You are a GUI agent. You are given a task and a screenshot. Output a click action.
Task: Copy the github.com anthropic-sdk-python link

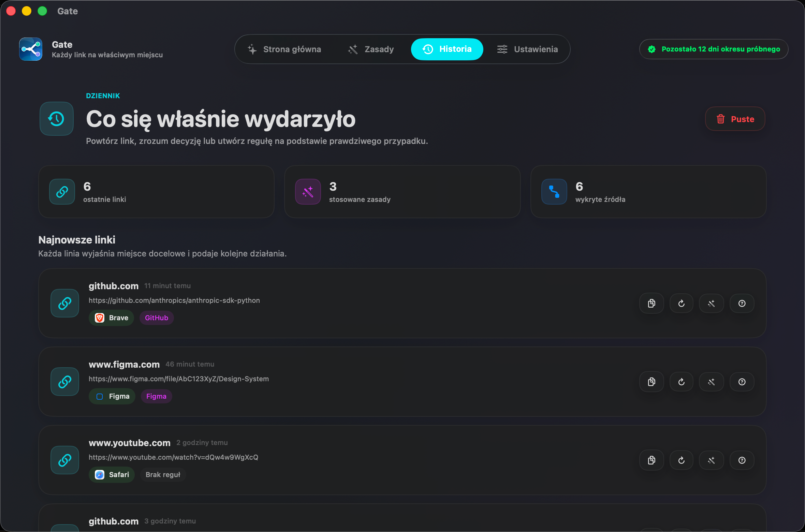(652, 303)
